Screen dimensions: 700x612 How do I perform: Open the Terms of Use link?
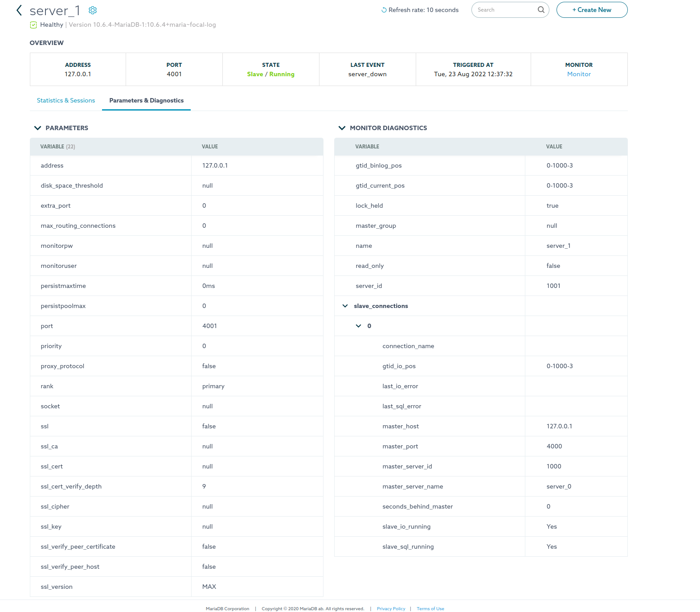430,609
